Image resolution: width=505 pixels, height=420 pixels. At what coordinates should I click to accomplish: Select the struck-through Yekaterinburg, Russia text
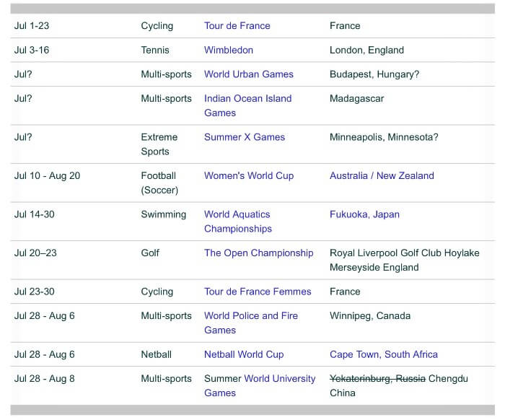377,379
